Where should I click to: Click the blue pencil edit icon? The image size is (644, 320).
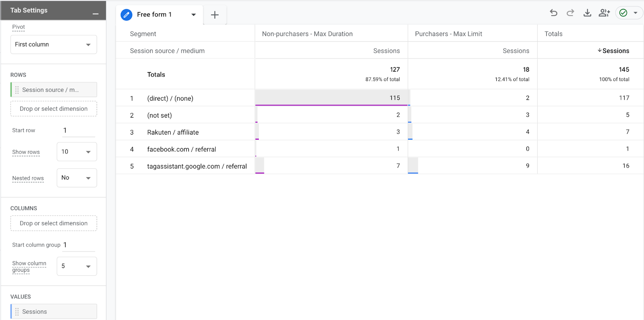click(126, 15)
